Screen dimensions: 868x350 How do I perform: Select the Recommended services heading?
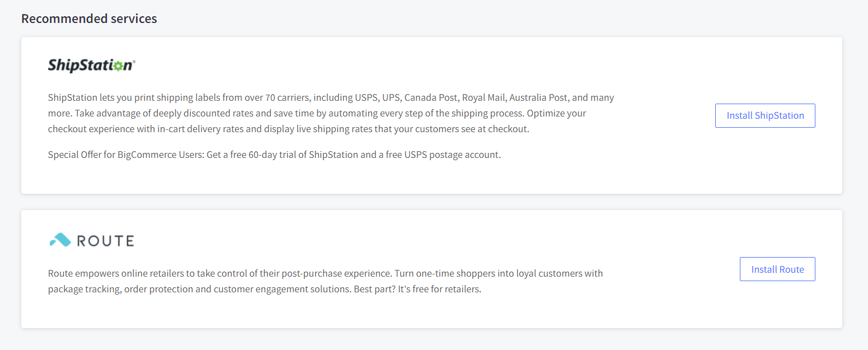click(89, 18)
